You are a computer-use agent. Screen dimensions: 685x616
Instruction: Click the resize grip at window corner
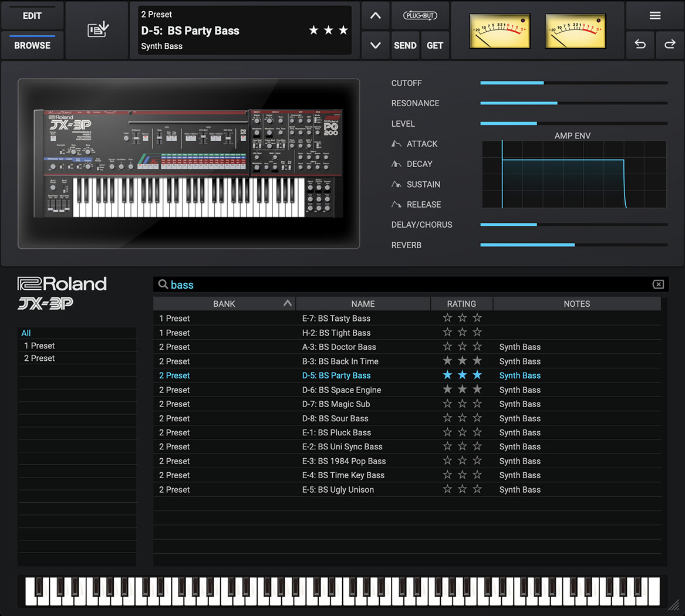pos(675,605)
